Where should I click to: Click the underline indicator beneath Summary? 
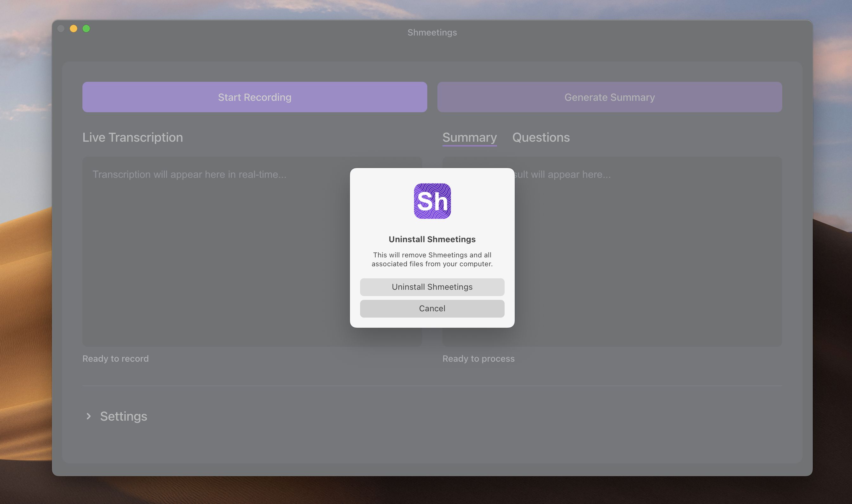click(470, 148)
